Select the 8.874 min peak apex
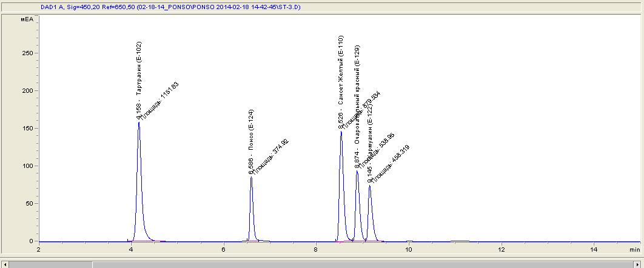Viewport: 644px width, 268px height. (357, 172)
